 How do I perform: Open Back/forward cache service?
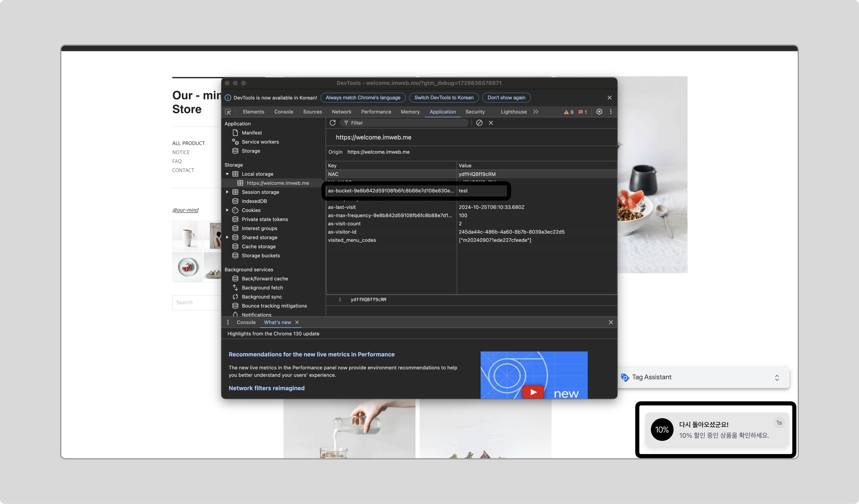tap(265, 279)
